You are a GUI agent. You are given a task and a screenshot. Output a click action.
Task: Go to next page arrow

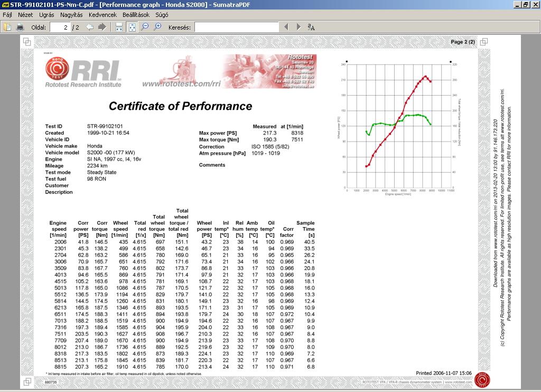point(102,27)
